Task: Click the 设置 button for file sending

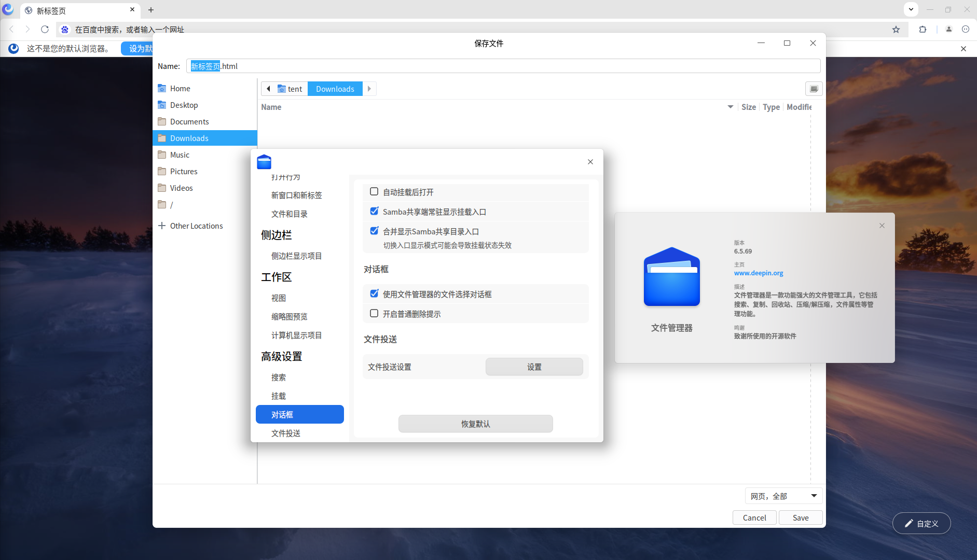Action: coord(534,367)
